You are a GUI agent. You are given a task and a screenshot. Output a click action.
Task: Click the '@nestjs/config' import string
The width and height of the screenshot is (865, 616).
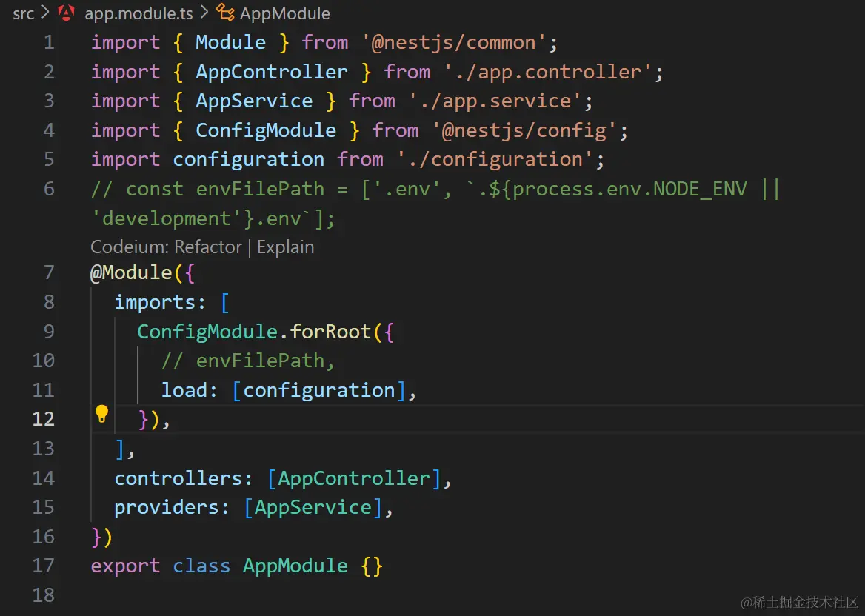click(x=524, y=131)
